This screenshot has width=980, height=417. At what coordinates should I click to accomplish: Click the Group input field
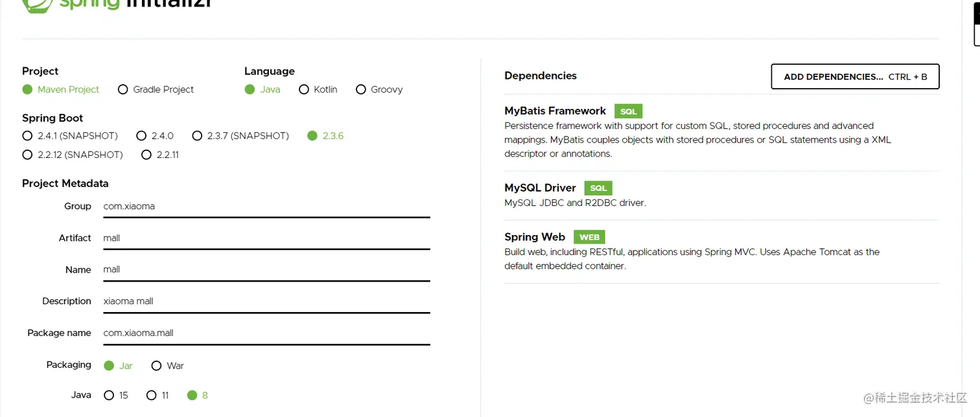pos(266,207)
